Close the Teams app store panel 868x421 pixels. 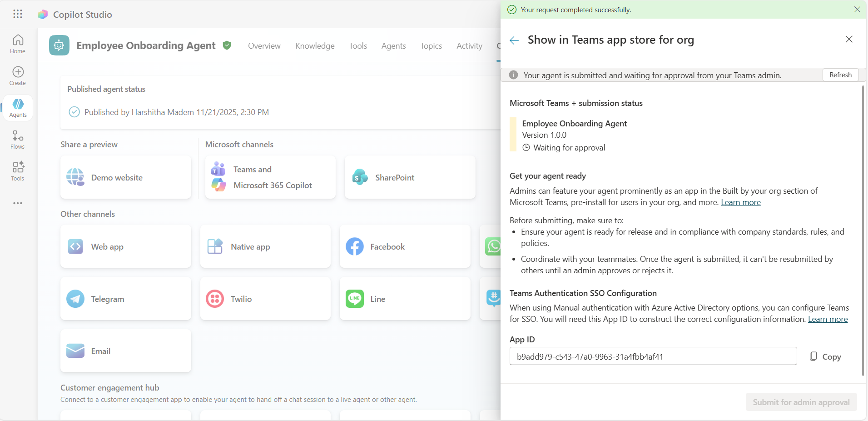849,40
